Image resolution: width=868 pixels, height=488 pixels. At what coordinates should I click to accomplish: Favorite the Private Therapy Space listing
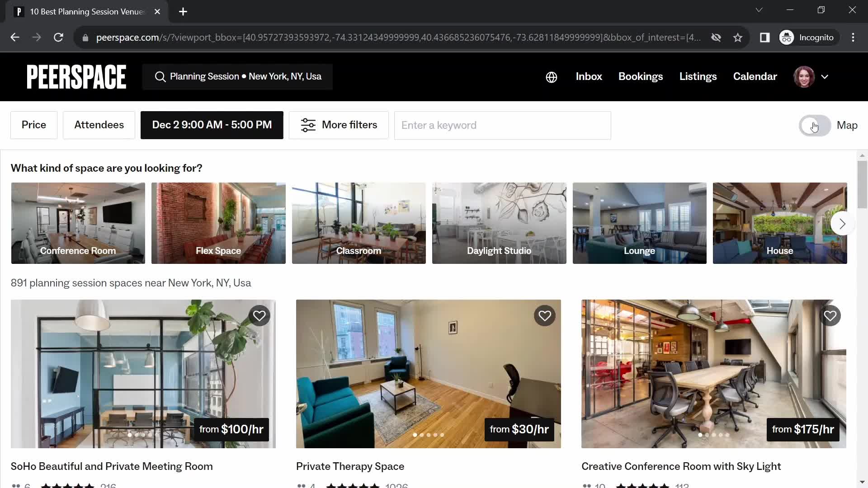click(x=545, y=316)
